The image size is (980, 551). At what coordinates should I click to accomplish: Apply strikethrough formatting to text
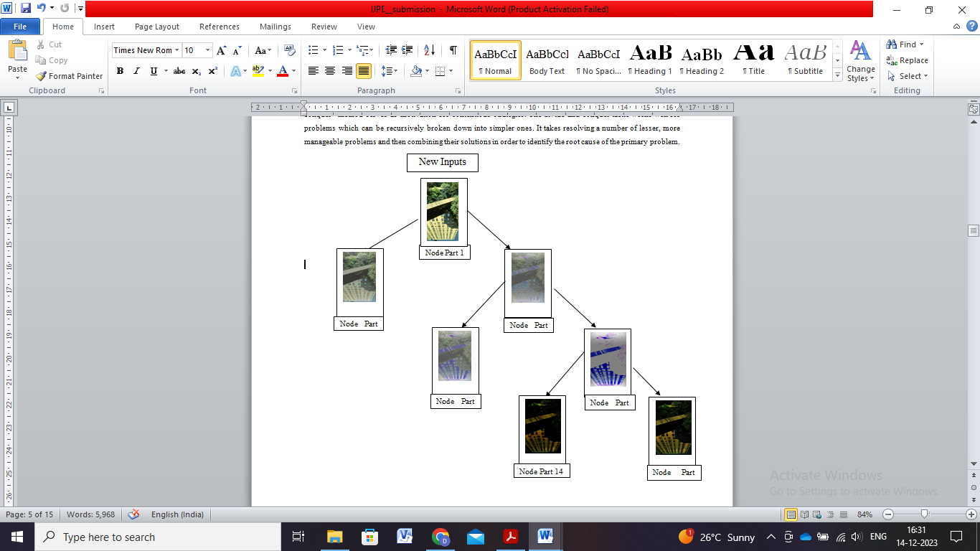179,71
